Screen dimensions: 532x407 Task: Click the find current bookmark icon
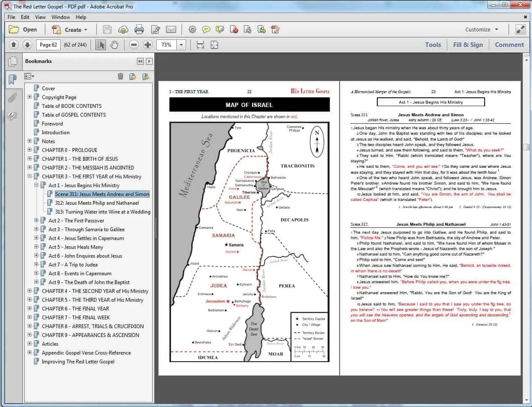click(145, 76)
